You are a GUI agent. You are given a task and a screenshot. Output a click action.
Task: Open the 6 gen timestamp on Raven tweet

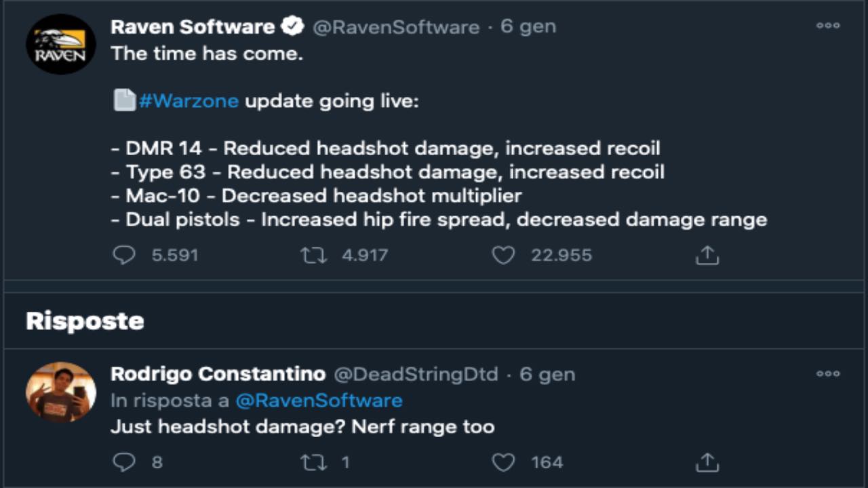point(528,27)
